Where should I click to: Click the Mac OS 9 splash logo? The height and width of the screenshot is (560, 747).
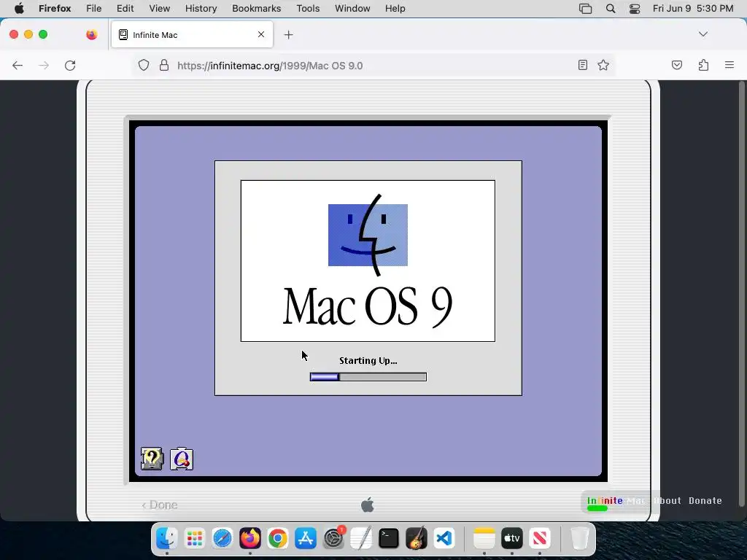click(x=368, y=261)
